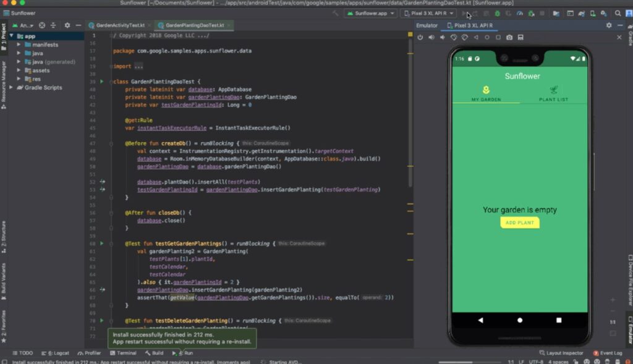This screenshot has height=364, width=633.
Task: Click the emulator volume up icon
Action: (x=431, y=37)
